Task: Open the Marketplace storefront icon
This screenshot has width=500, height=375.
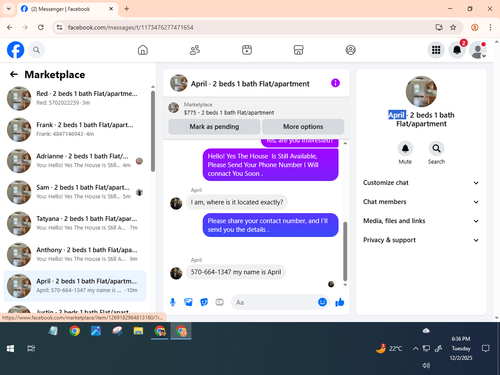Action: point(298,50)
